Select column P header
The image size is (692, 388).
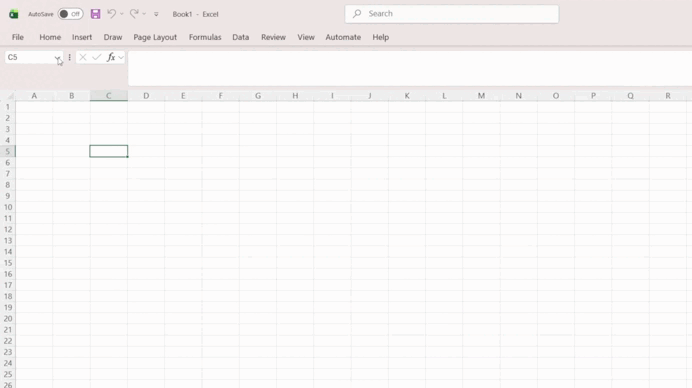click(x=593, y=96)
